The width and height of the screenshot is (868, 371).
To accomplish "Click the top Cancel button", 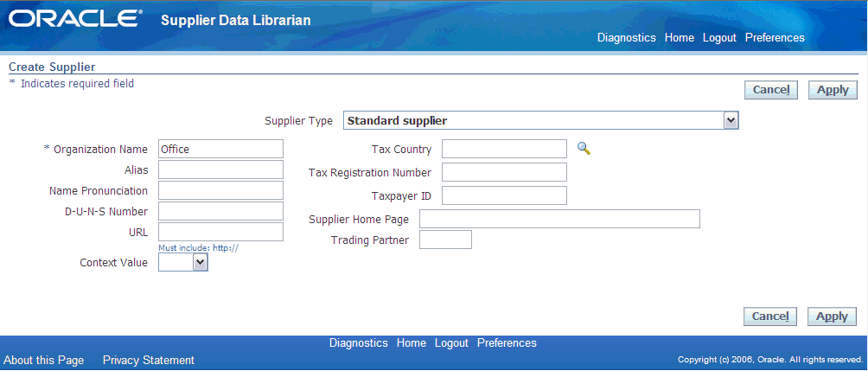I will [x=770, y=90].
